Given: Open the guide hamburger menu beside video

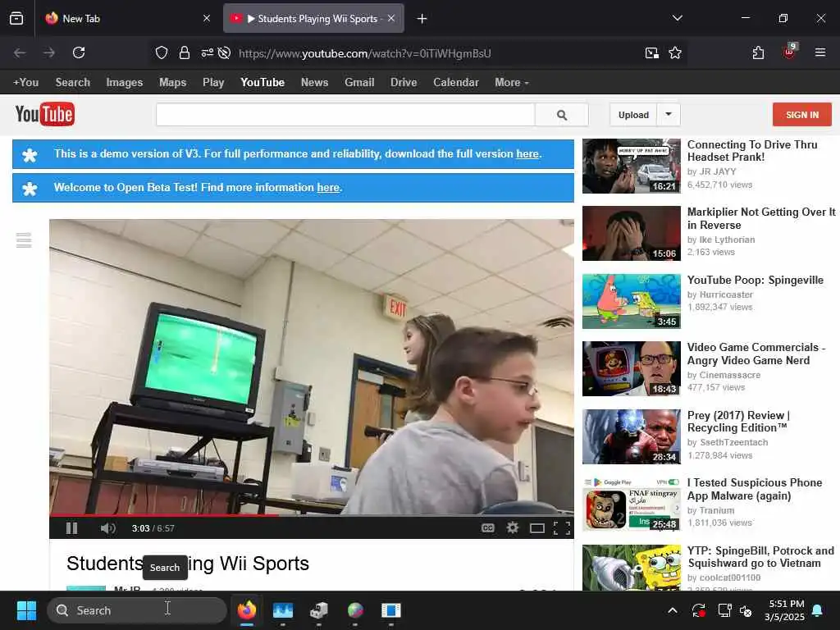Looking at the screenshot, I should 24,240.
